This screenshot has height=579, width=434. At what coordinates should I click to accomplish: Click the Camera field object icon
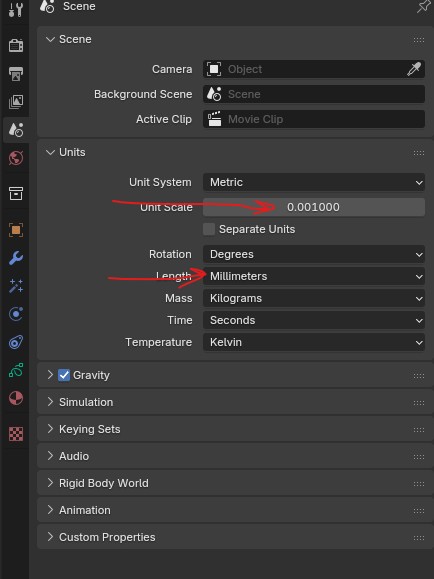[214, 69]
